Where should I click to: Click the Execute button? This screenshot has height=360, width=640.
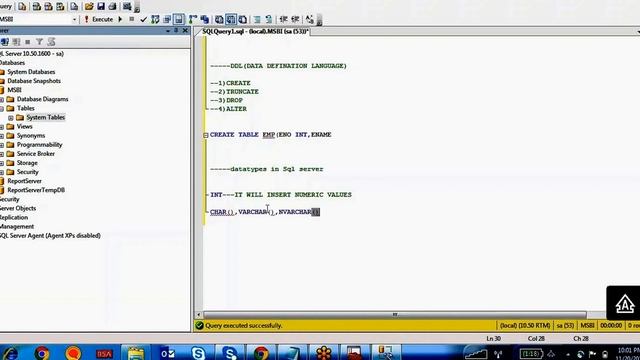click(98, 19)
